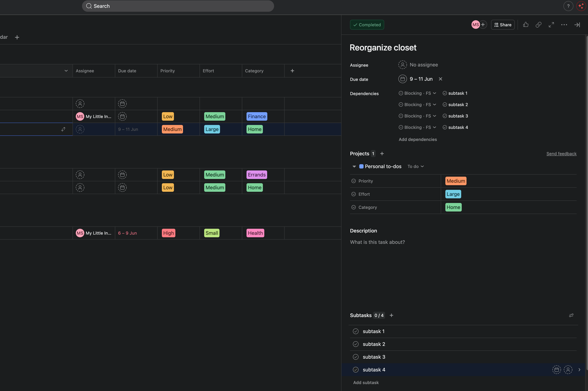Screen dimensions: 588x391
Task: Assign subtask 4 using person icon
Action: (568, 370)
